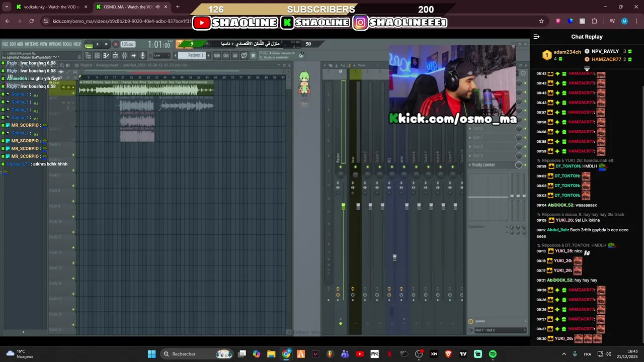
Task: Click the Chrome back arrow
Action: pyautogui.click(x=7, y=21)
